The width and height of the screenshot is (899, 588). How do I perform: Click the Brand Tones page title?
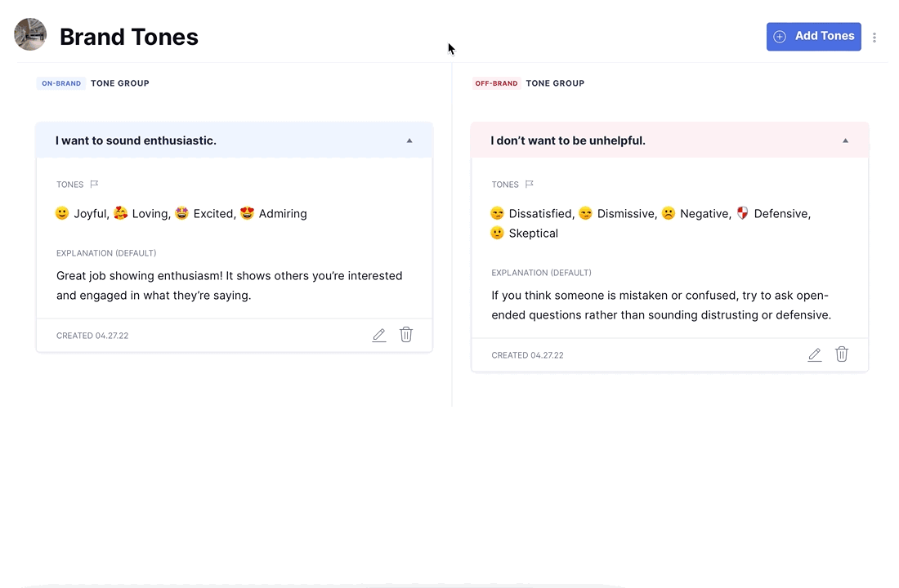point(129,37)
